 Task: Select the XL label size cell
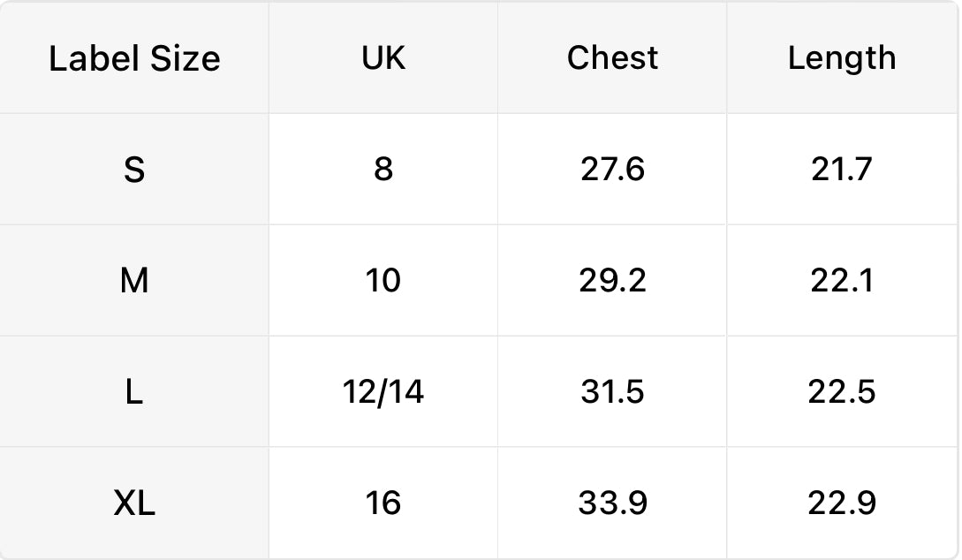[134, 503]
